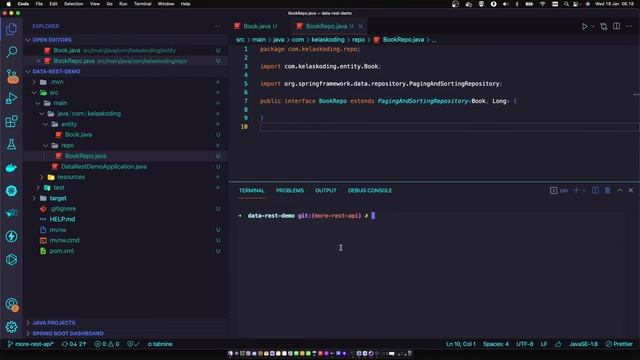
Task: Switch to the Problems panel tab
Action: point(290,191)
